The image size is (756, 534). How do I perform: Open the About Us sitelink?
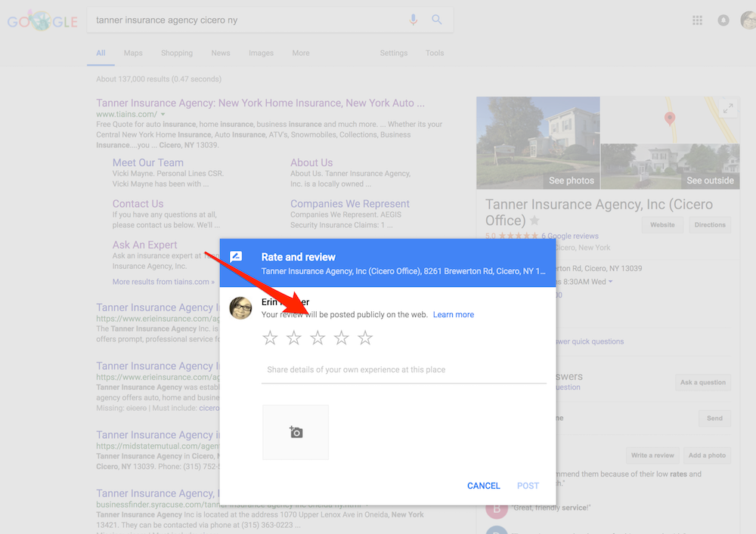[311, 162]
